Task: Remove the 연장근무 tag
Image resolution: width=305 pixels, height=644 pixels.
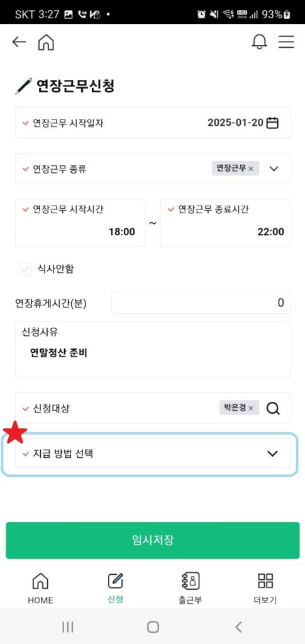Action: pyautogui.click(x=251, y=169)
